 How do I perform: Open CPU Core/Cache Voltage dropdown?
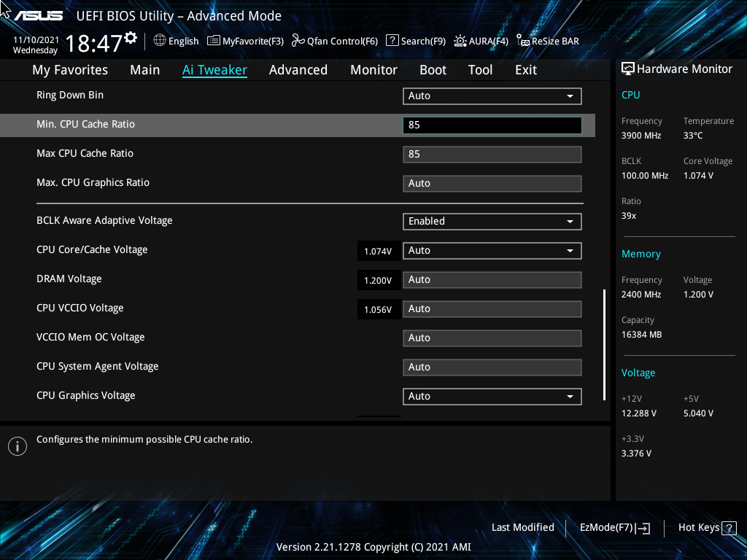pyautogui.click(x=492, y=251)
